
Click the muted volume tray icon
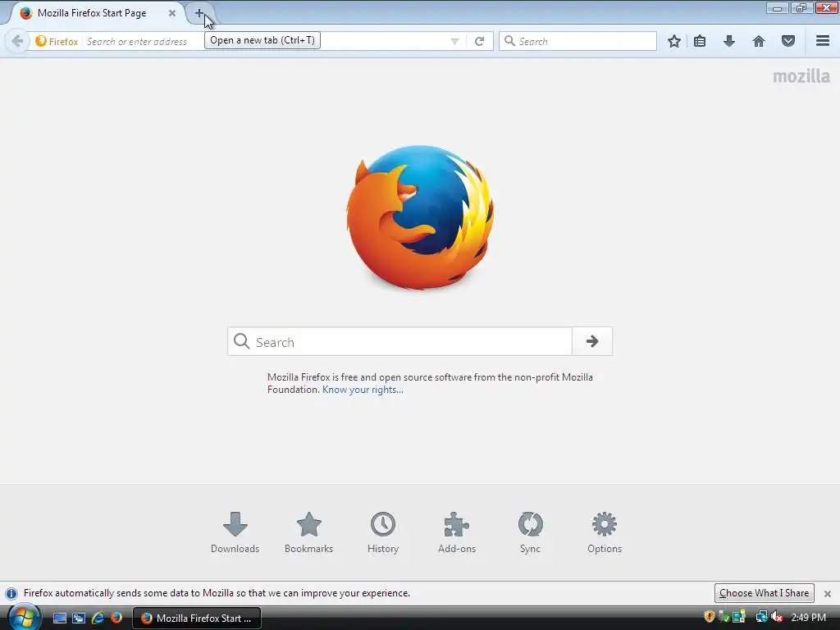778,617
